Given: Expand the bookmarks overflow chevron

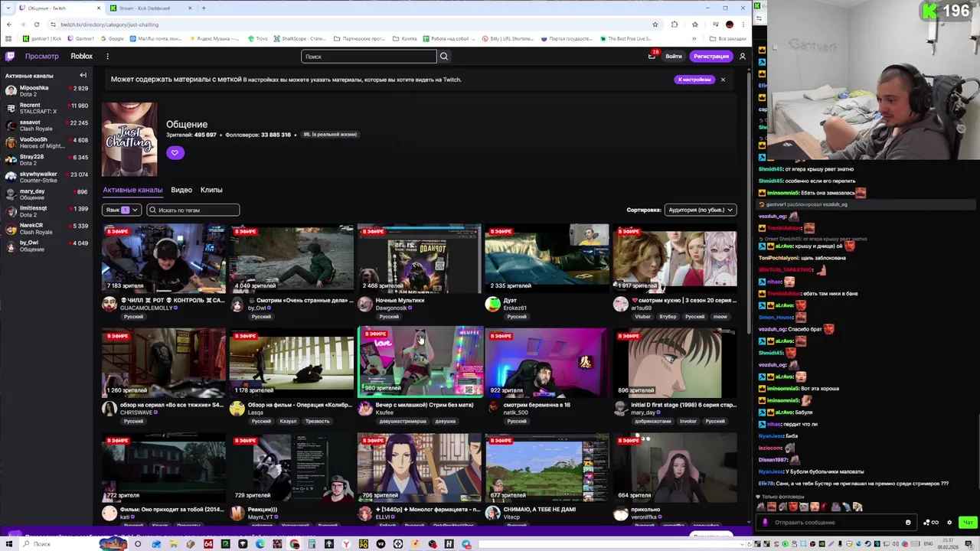Looking at the screenshot, I should (x=694, y=38).
